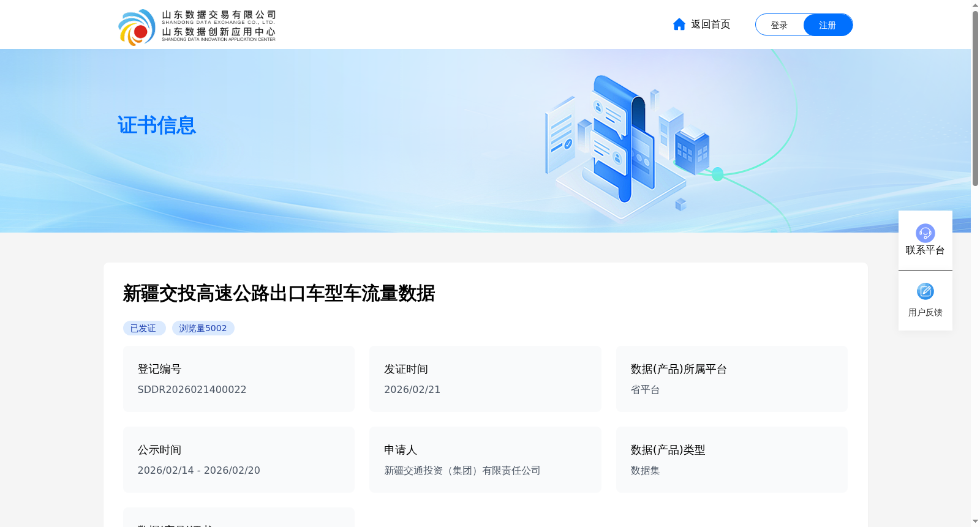
Task: Click the issue date 2026/02/21
Action: (x=412, y=390)
